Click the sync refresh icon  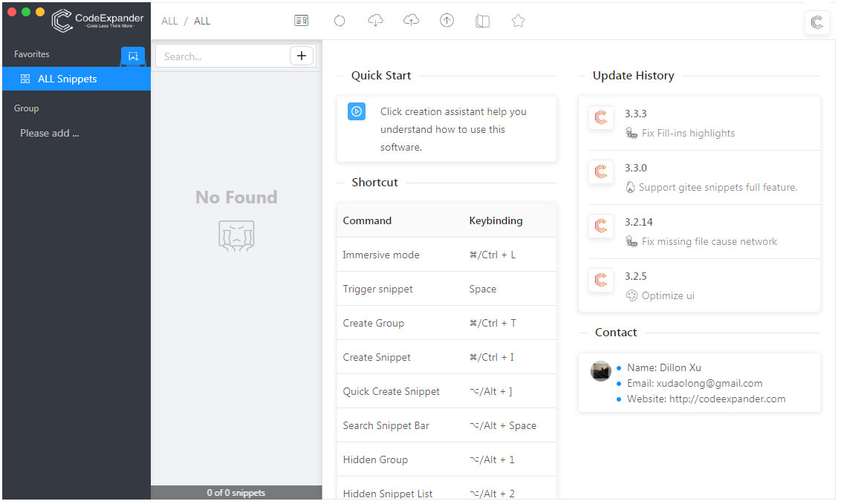tap(340, 20)
